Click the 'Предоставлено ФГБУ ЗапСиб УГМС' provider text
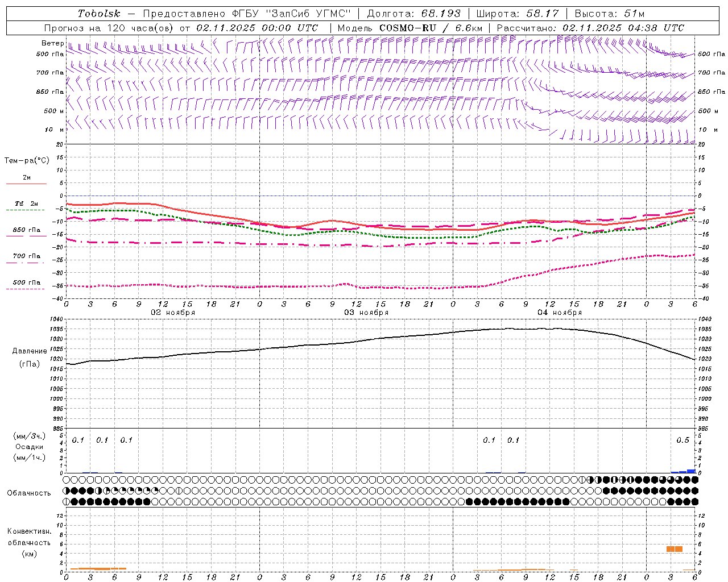Viewport: 728px width, 582px height. (247, 14)
